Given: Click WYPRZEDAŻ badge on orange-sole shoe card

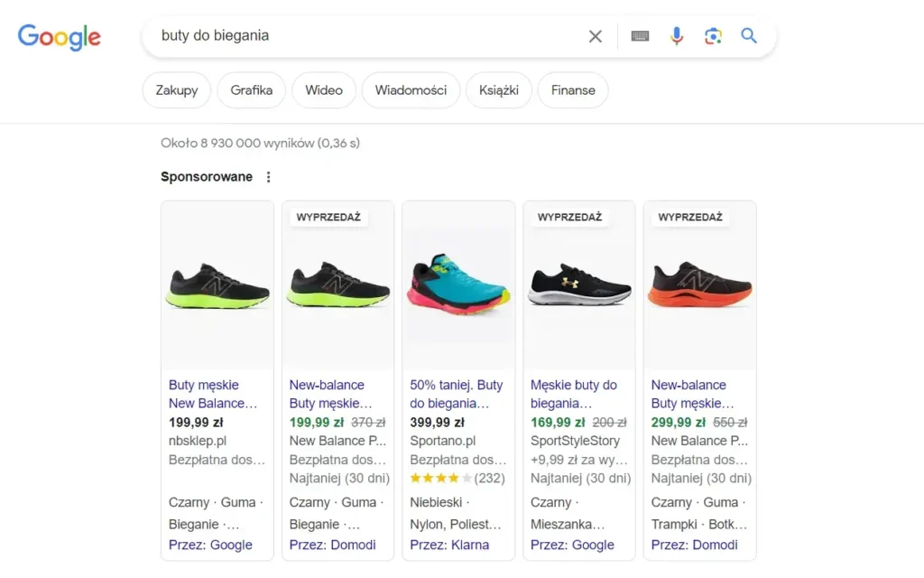Looking at the screenshot, I should click(690, 217).
